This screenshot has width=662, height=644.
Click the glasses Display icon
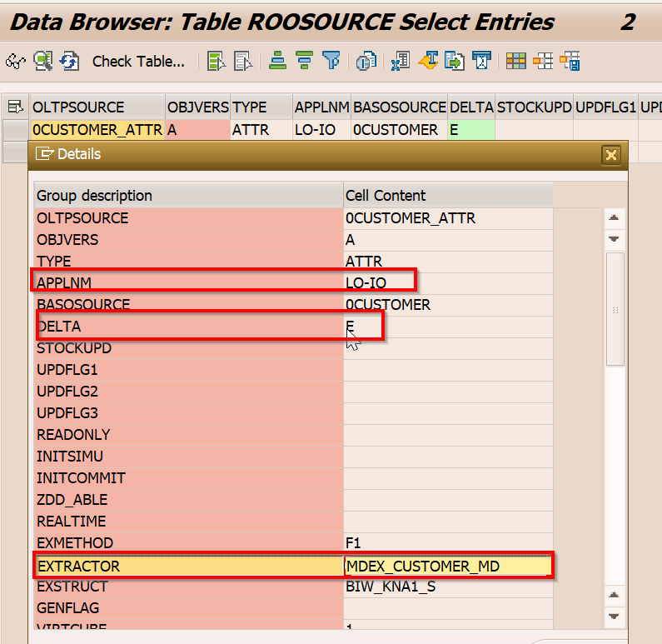tap(16, 62)
